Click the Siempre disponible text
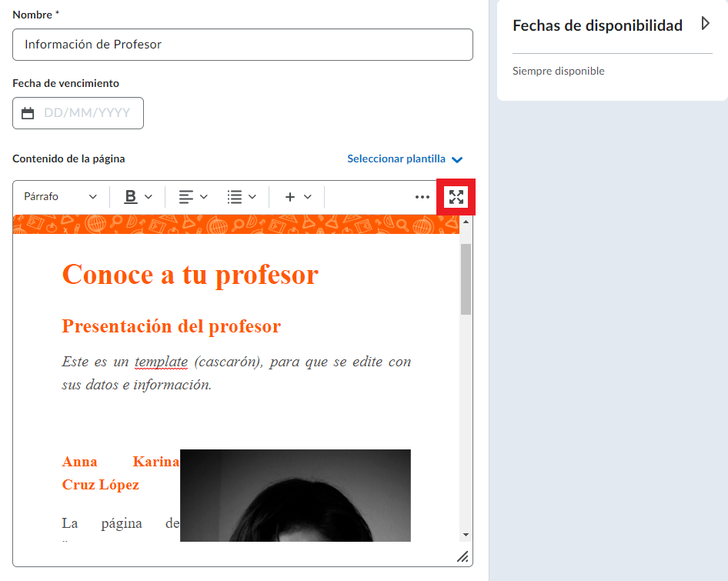Image resolution: width=728 pixels, height=581 pixels. point(559,71)
